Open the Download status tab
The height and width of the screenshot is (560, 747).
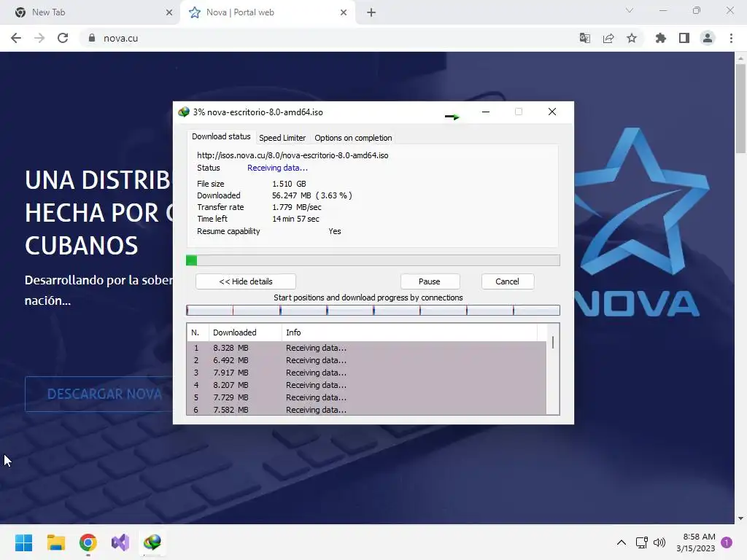tap(221, 136)
